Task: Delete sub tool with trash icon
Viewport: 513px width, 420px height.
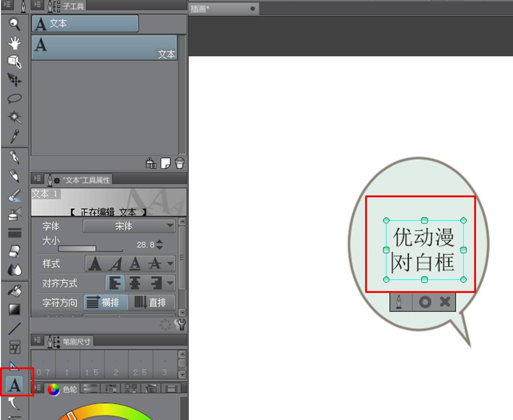Action: [180, 163]
